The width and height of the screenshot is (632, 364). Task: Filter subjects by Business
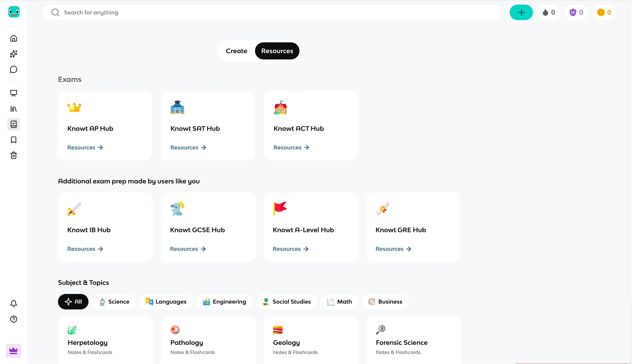tap(385, 302)
